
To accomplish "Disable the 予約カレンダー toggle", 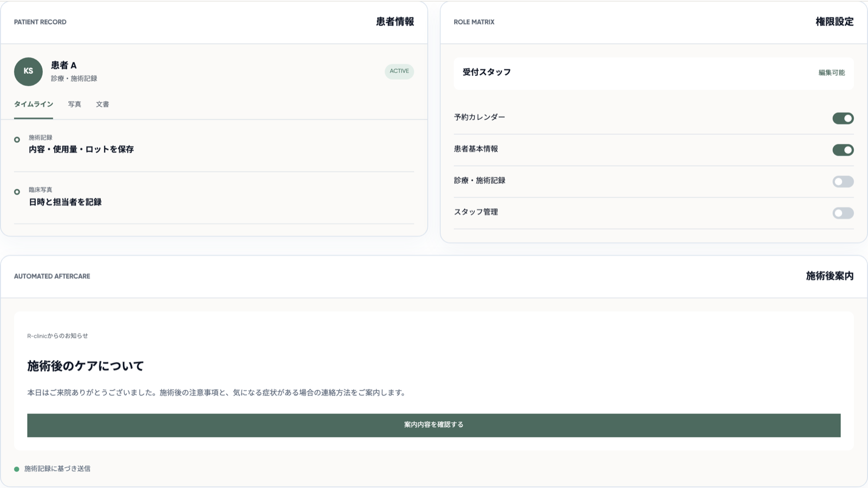I will tap(843, 118).
